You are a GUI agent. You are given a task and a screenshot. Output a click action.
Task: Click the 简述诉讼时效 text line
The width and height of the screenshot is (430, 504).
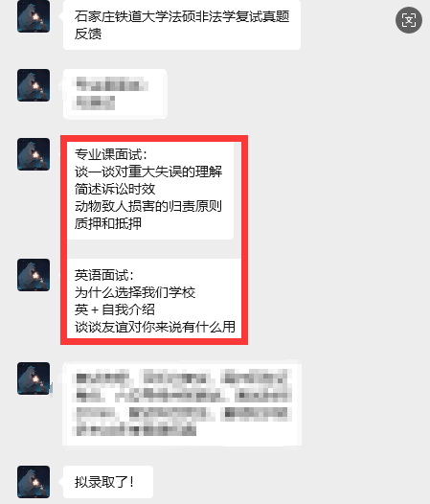click(x=115, y=189)
